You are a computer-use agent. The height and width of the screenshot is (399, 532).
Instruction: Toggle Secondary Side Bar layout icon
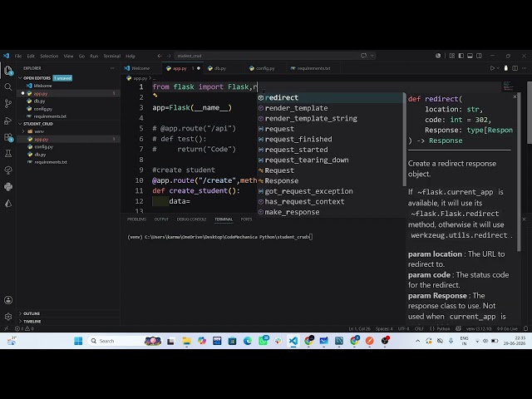(479, 56)
